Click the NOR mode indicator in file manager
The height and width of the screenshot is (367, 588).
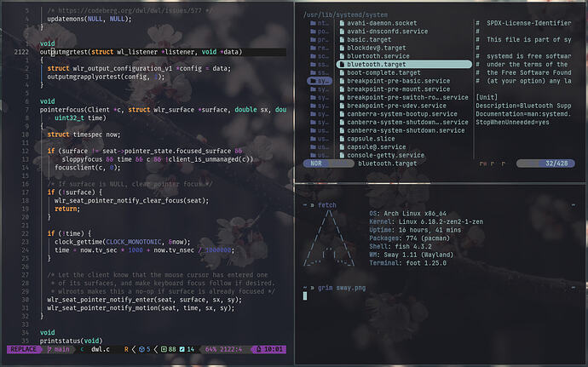pyautogui.click(x=317, y=163)
